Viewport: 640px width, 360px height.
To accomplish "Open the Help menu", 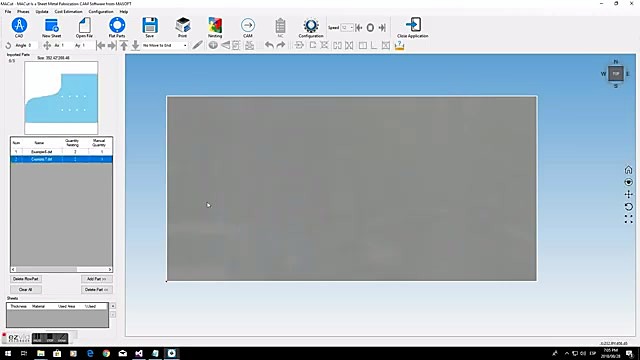I will [124, 11].
